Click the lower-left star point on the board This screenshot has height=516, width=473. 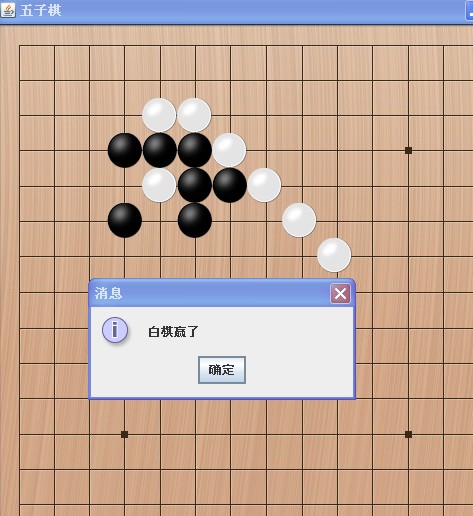124,434
